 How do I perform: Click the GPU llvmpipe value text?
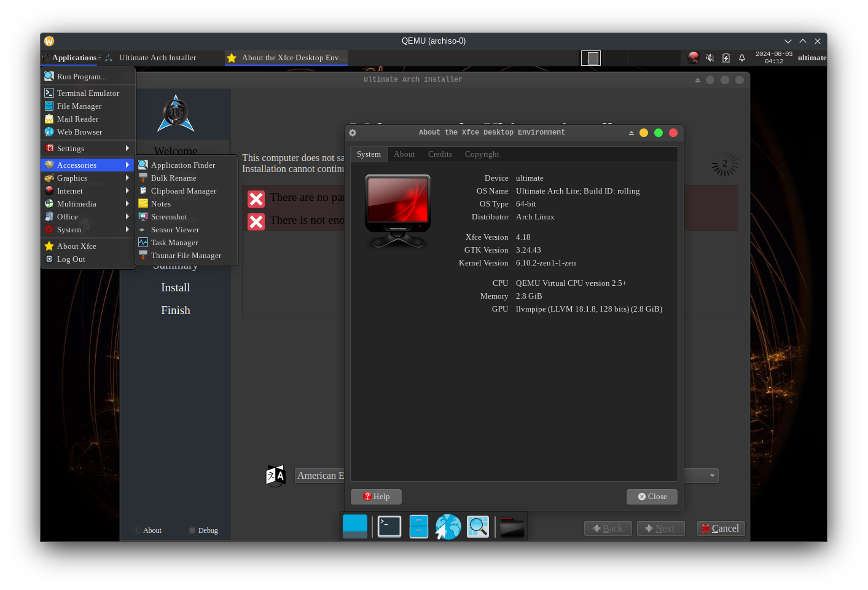click(589, 309)
